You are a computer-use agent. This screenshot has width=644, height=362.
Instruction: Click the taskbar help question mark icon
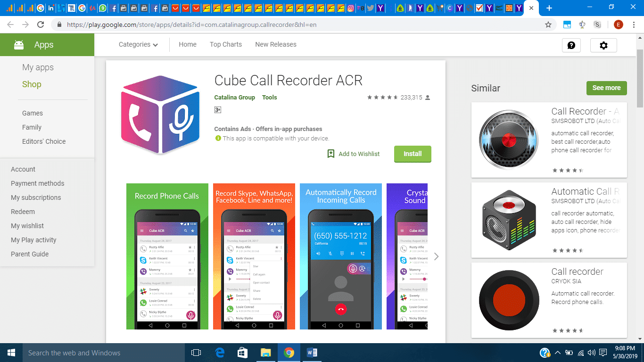pos(545,353)
